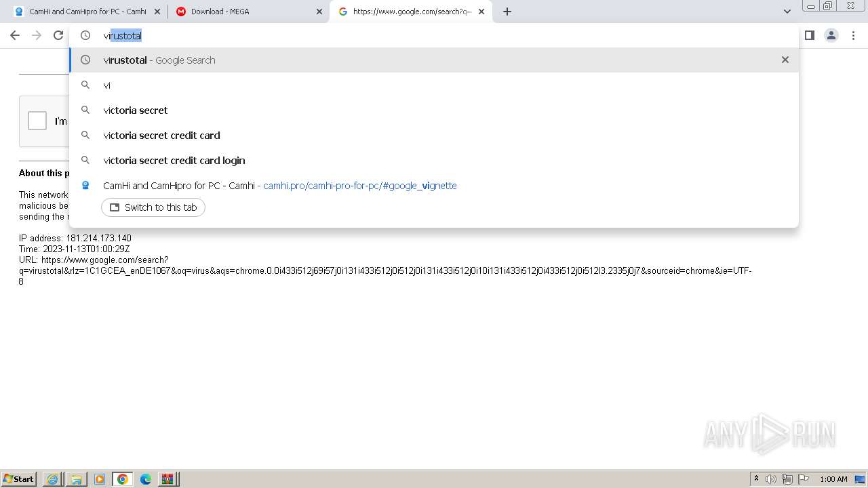
Task: Open File Explorer from taskbar
Action: coord(76,479)
